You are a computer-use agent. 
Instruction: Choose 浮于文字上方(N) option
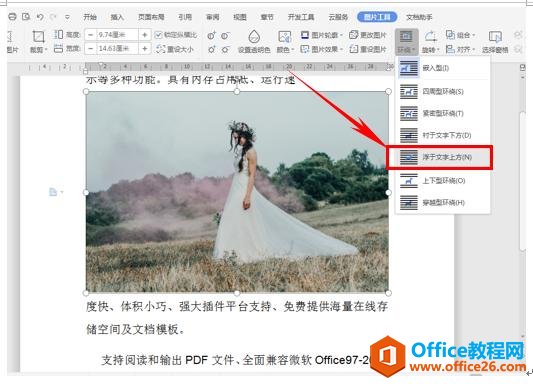[440, 157]
